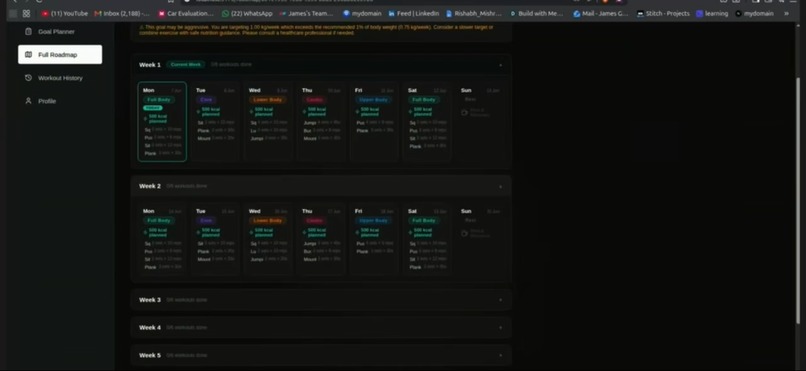Screen dimensions: 806x371
Task: Click the Jumps exercise row in Week 1 Thursday
Action: 321,122
